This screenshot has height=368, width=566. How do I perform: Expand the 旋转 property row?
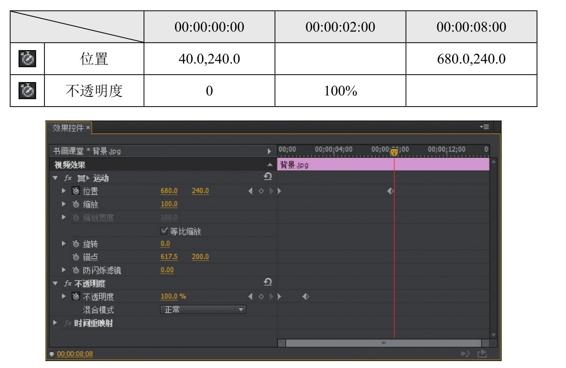point(64,244)
